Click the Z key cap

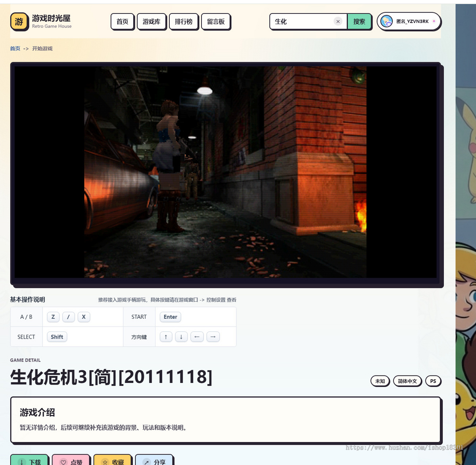click(53, 317)
